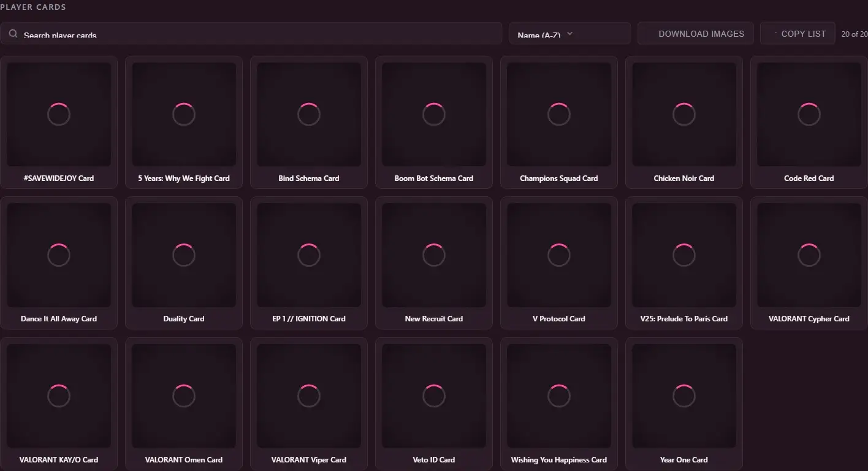Click the 20 of 20 count text
The width and height of the screenshot is (868, 471).
coord(855,34)
